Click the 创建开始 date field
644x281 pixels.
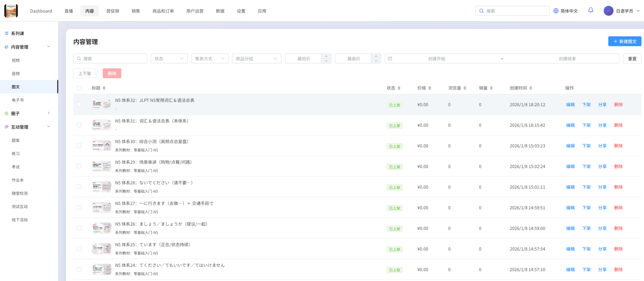pos(437,59)
